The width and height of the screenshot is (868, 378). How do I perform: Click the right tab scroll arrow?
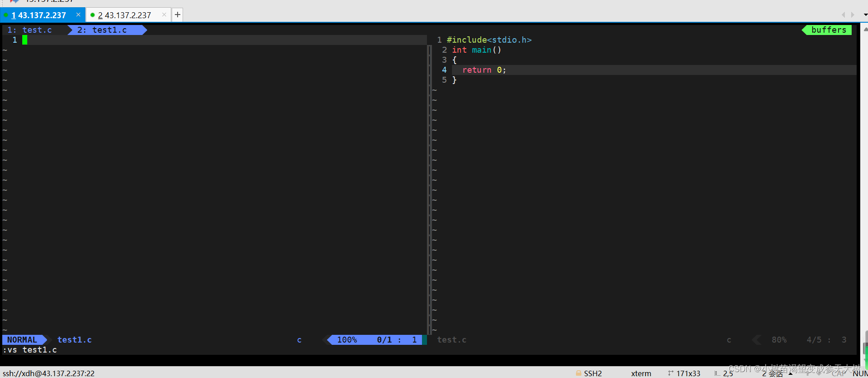[x=853, y=15]
